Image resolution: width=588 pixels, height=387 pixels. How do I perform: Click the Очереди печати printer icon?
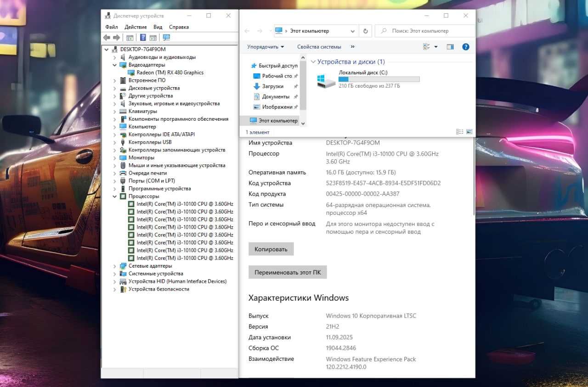123,173
